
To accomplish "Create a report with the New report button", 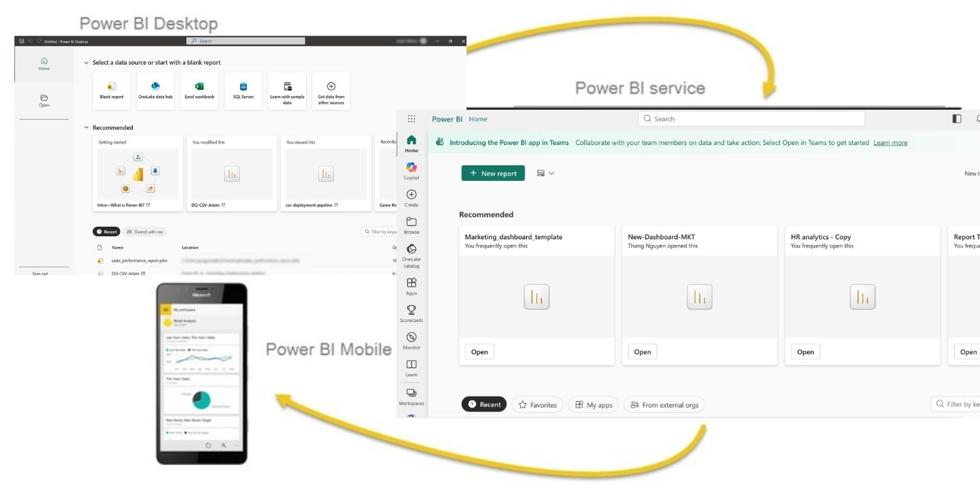I will [493, 172].
